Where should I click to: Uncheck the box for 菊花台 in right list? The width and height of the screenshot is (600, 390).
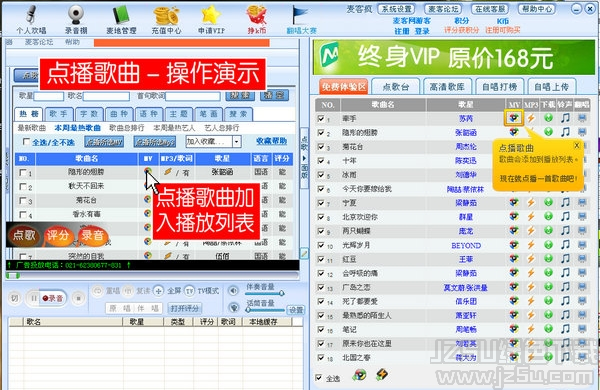click(321, 147)
